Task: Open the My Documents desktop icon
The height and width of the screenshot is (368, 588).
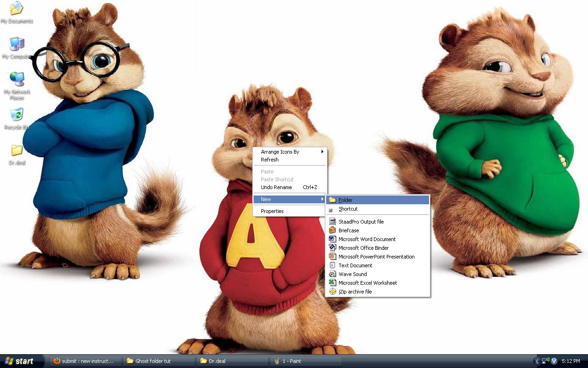Action: pyautogui.click(x=17, y=12)
